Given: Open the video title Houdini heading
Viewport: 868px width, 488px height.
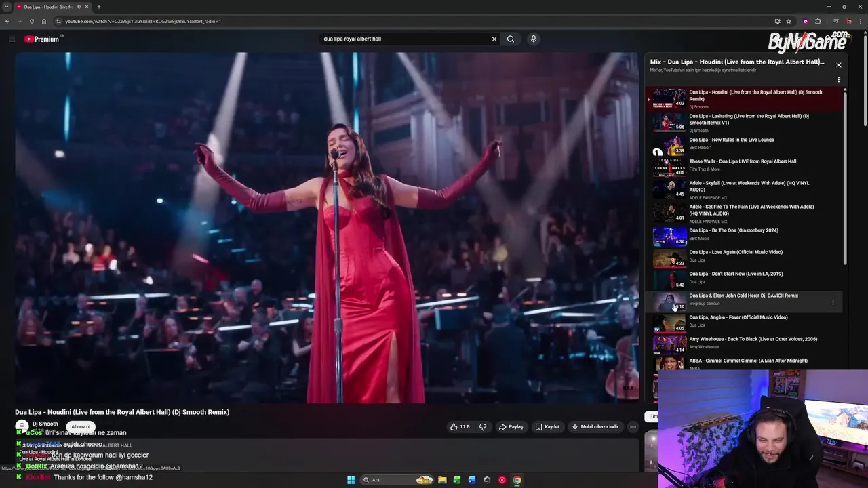Looking at the screenshot, I should [x=122, y=412].
